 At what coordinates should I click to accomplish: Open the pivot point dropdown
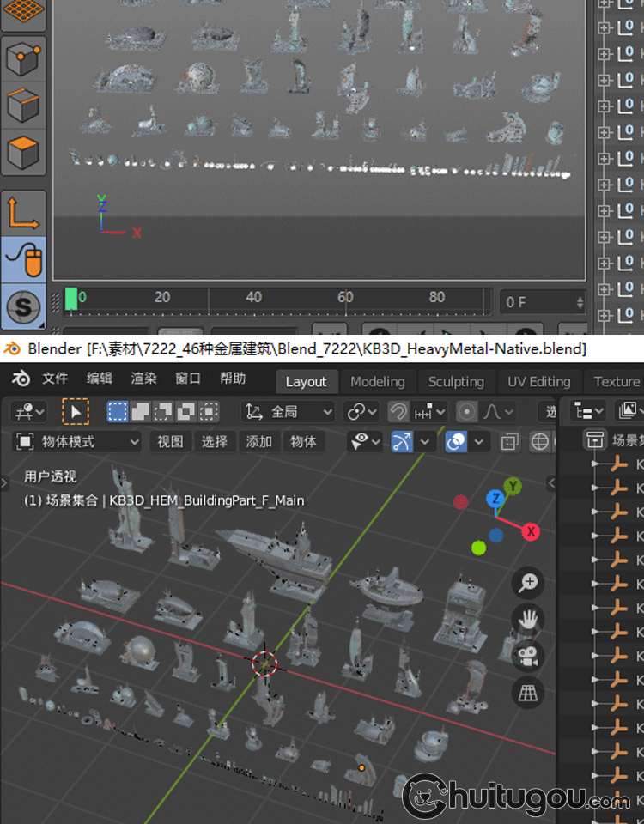[361, 411]
